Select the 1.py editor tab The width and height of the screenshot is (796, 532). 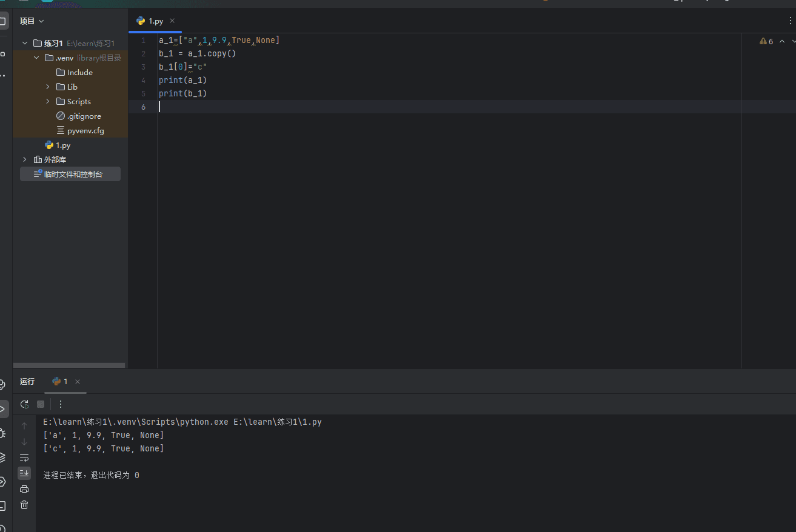pyautogui.click(x=155, y=21)
